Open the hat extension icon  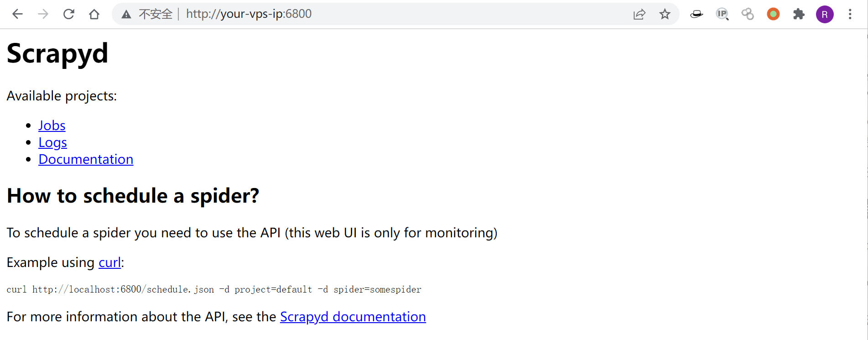pyautogui.click(x=696, y=15)
